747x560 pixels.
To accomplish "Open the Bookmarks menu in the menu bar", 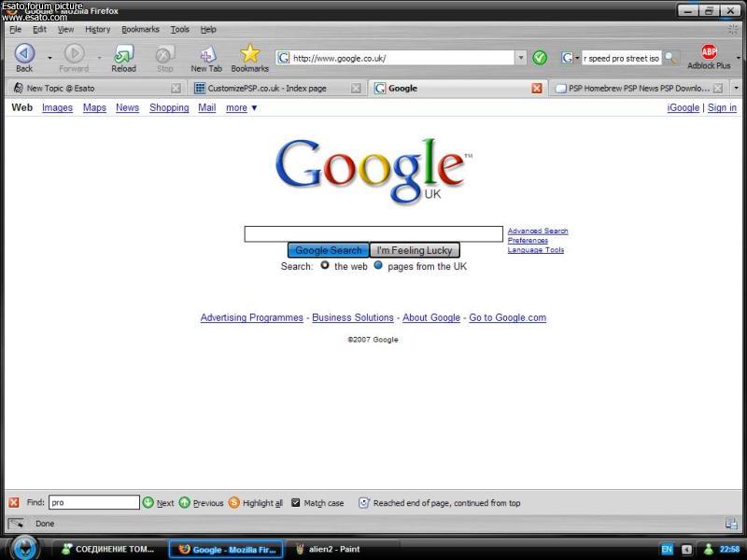I will (140, 30).
